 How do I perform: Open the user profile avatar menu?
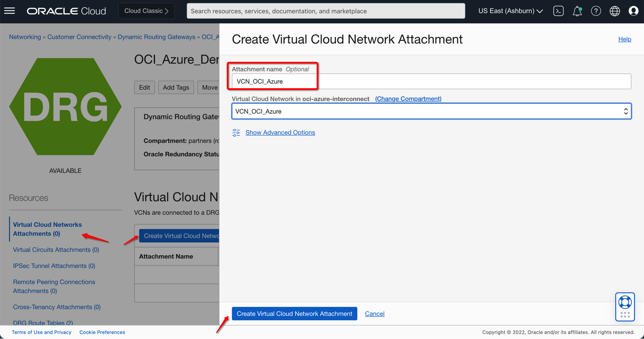tap(633, 11)
